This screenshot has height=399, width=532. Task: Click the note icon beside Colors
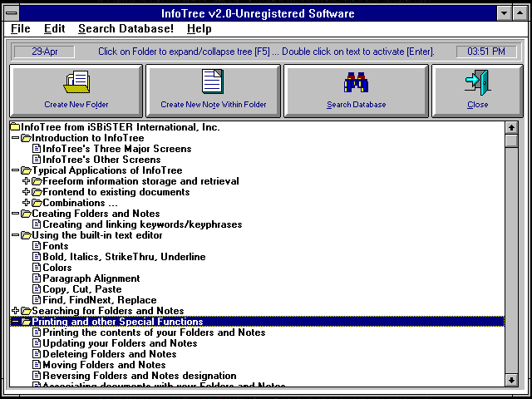pyautogui.click(x=37, y=268)
